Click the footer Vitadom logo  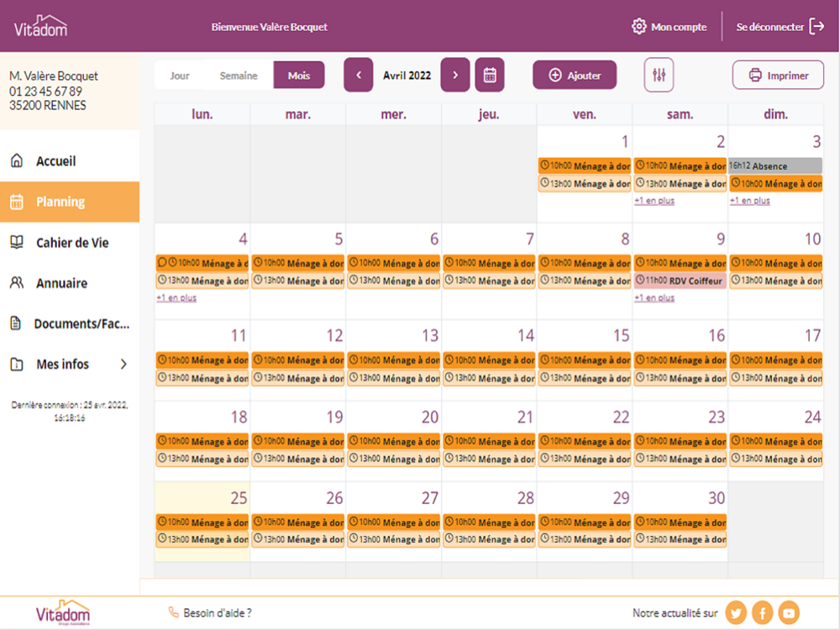coord(63,613)
